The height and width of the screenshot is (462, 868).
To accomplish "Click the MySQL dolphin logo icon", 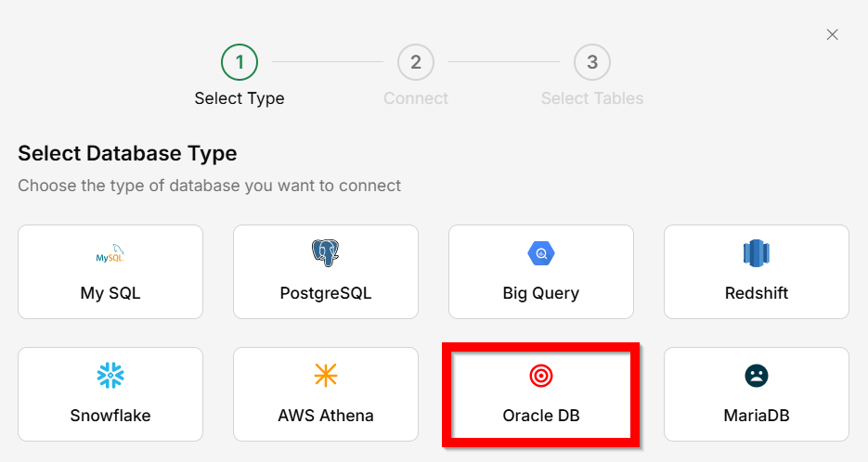I will point(110,253).
